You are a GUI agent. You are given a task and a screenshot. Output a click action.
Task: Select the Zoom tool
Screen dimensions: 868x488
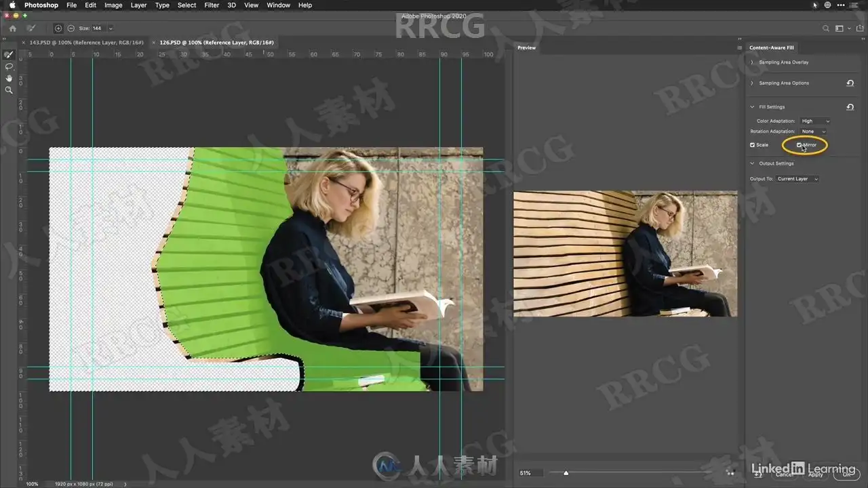pyautogui.click(x=9, y=89)
